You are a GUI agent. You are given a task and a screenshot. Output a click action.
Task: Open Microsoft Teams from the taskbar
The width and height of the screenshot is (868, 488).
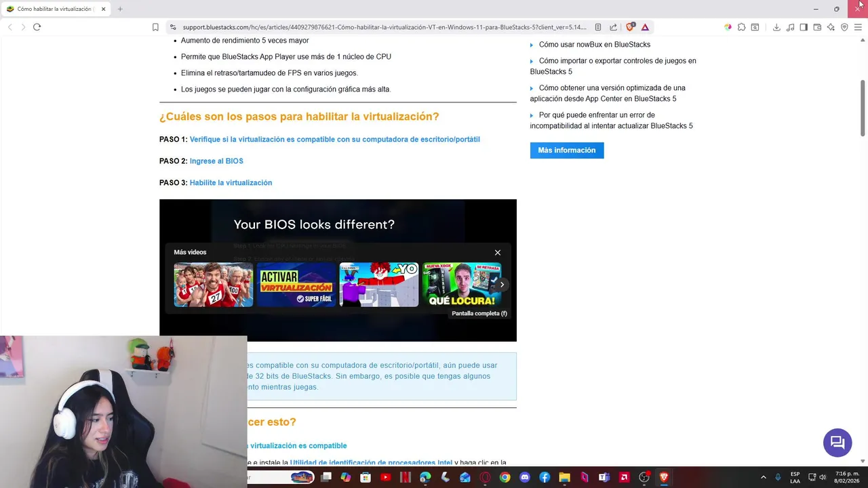[x=604, y=477]
